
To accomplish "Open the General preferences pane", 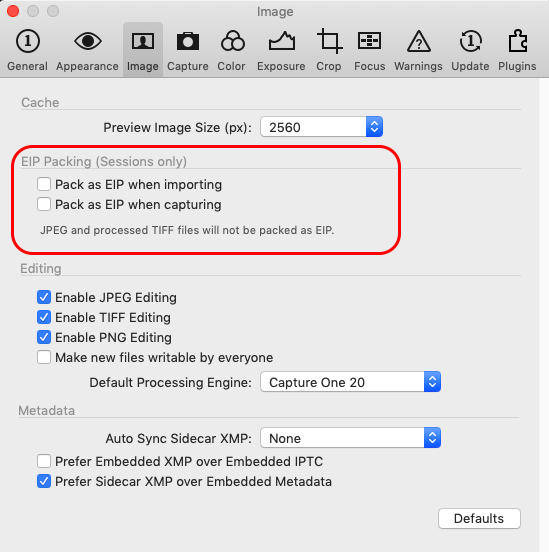I will click(27, 50).
